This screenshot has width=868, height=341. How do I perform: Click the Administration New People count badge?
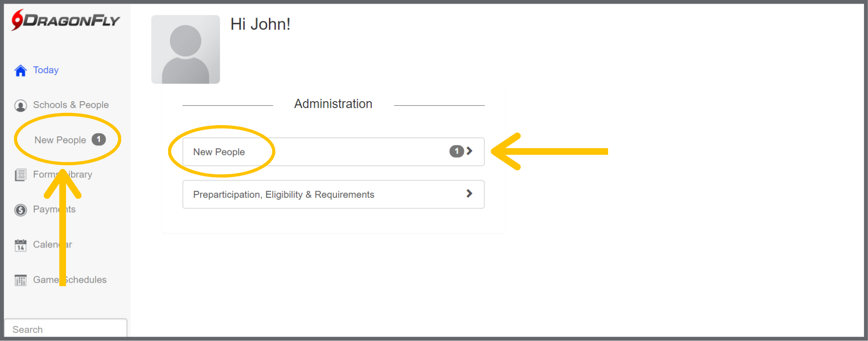[456, 151]
